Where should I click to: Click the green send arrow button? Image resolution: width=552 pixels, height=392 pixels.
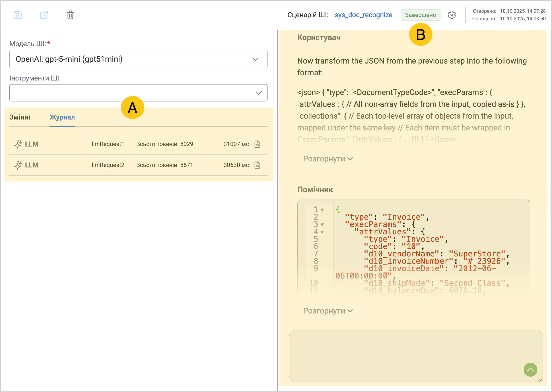click(x=530, y=369)
